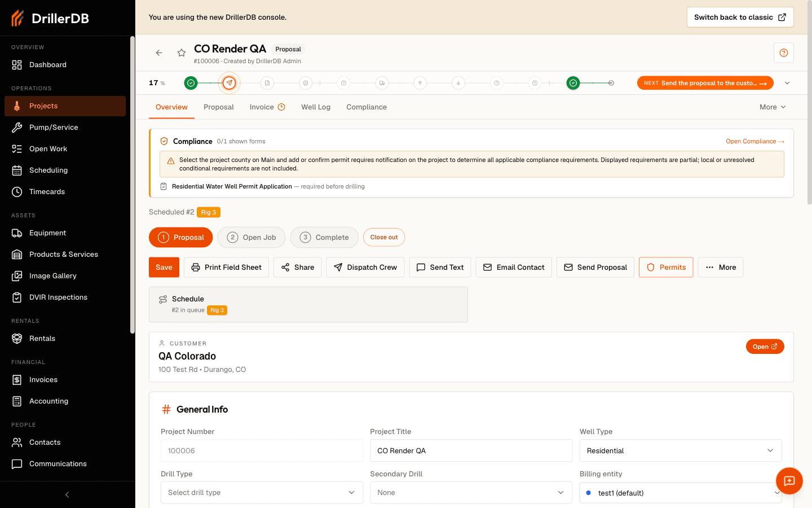Open Pump/Service in the sidebar

coord(65,128)
